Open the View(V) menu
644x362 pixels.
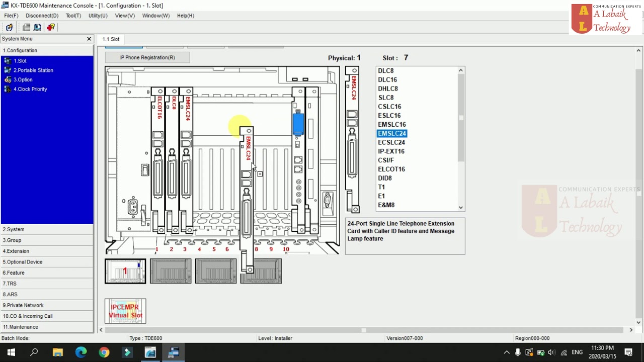tap(125, 16)
